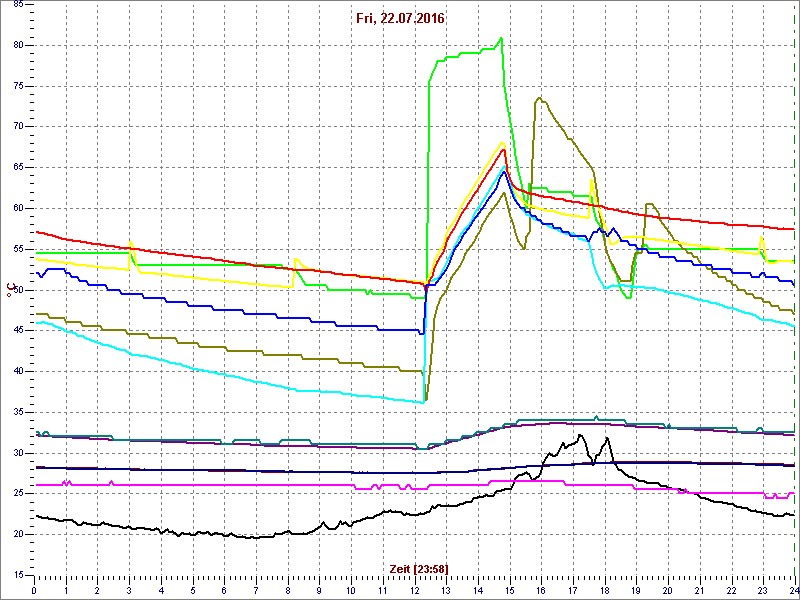Click the date title Fri, 22.07.2016
Image resolution: width=800 pixels, height=600 pixels.
pyautogui.click(x=401, y=19)
